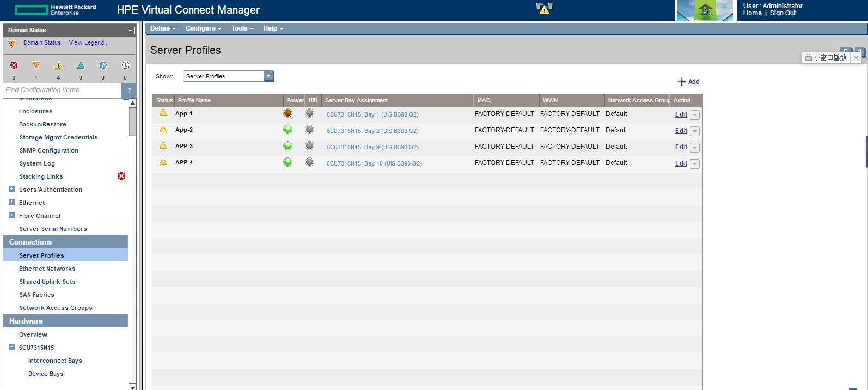Screen dimensions: 868x390
Task: Open Bay 10 server assignment link
Action: (374, 163)
